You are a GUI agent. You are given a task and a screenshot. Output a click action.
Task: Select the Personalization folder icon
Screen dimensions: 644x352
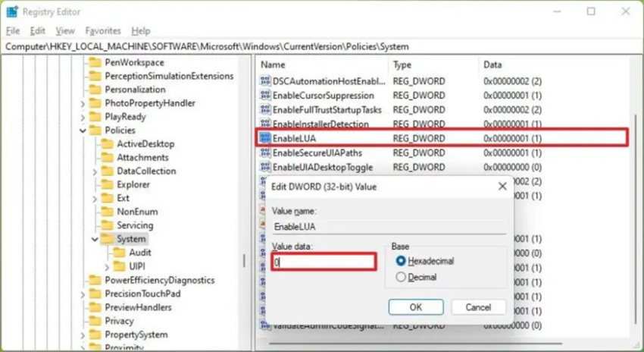(x=95, y=90)
